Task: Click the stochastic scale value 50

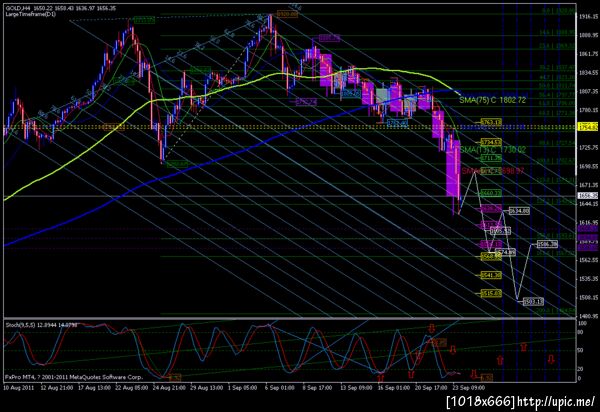Action: pos(582,350)
